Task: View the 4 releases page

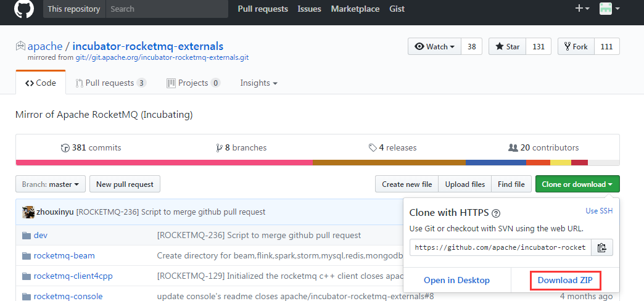Action: [393, 148]
